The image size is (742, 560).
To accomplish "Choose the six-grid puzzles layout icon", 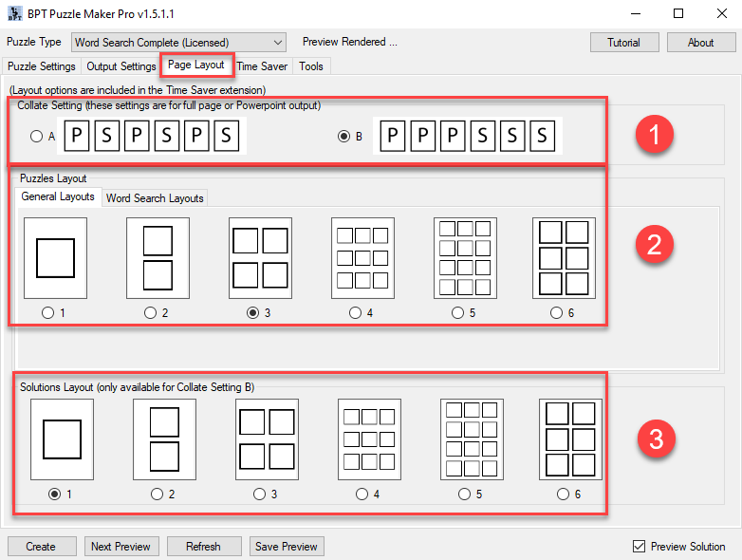I will pos(564,257).
